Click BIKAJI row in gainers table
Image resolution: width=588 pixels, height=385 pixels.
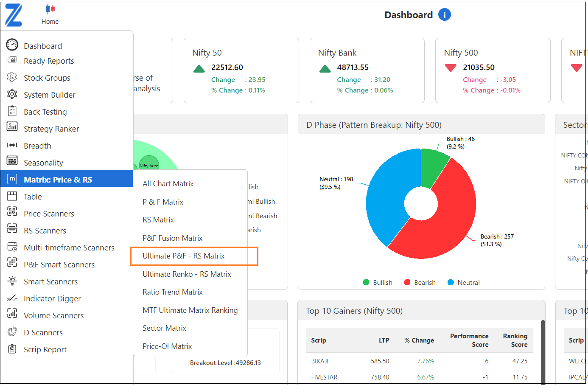[419, 361]
